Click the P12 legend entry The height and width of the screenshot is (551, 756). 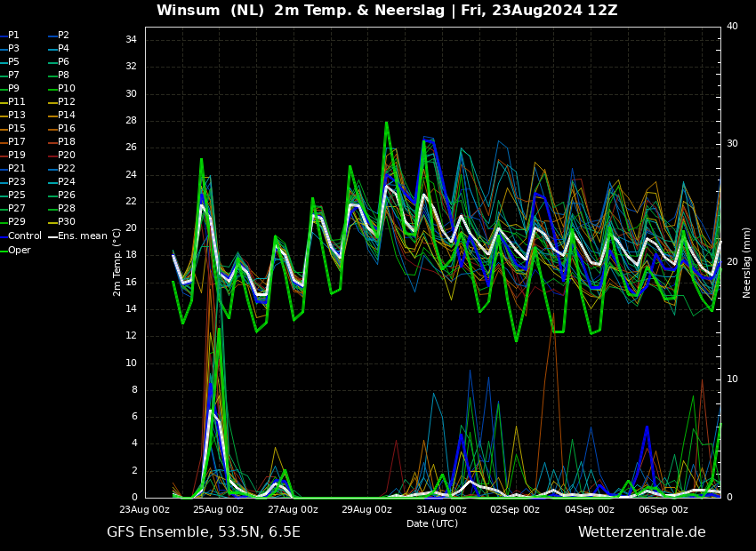[61, 102]
